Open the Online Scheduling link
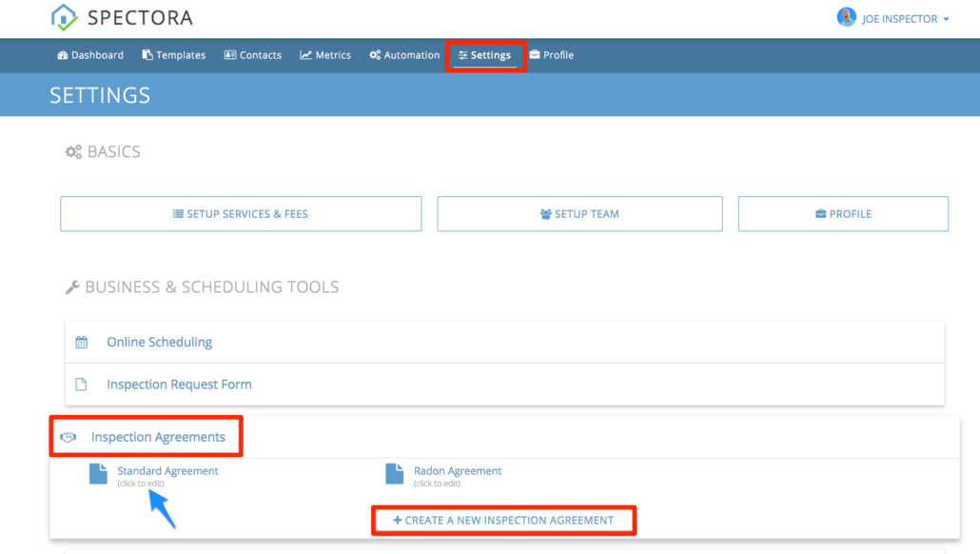980x554 pixels. [x=159, y=341]
